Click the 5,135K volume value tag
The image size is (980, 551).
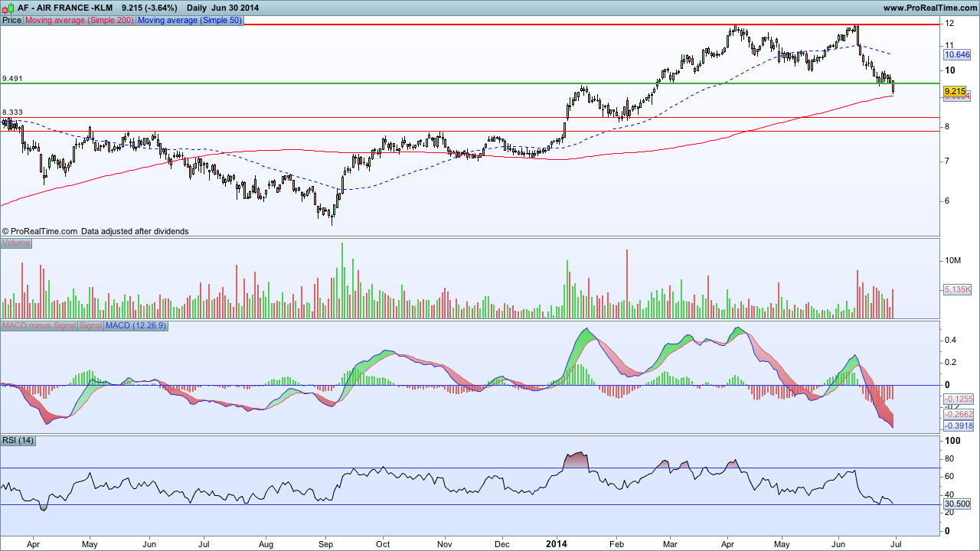(958, 290)
